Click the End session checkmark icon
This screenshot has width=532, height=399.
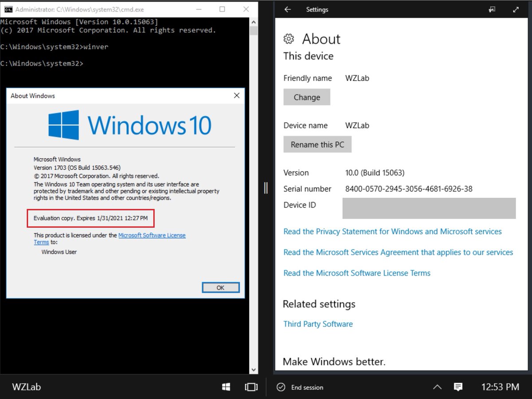point(281,387)
